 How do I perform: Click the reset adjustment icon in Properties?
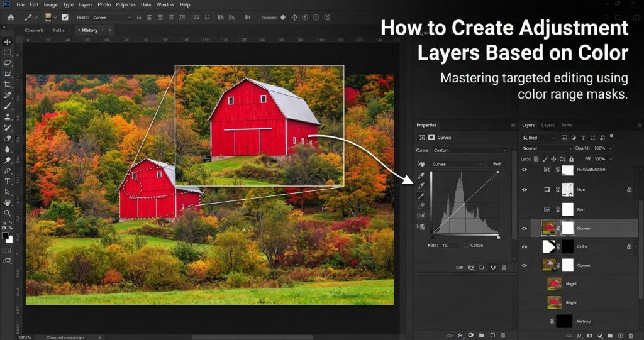pyautogui.click(x=482, y=268)
